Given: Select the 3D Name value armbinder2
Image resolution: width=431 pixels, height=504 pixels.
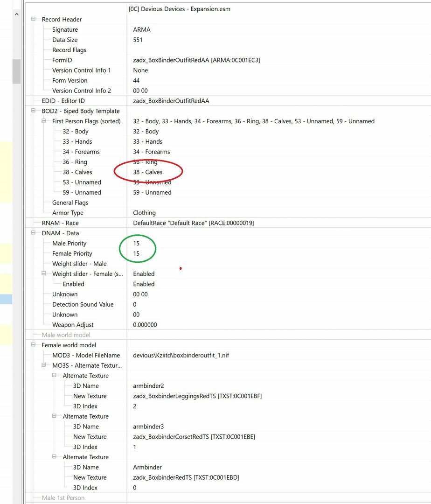Looking at the screenshot, I should [x=148, y=386].
